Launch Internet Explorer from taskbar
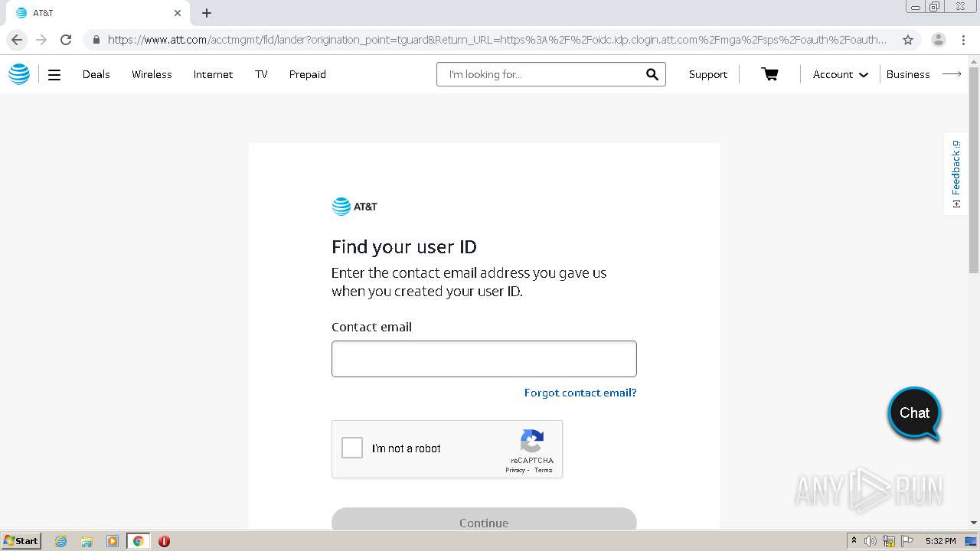Screen dimensions: 980x551 click(60, 541)
